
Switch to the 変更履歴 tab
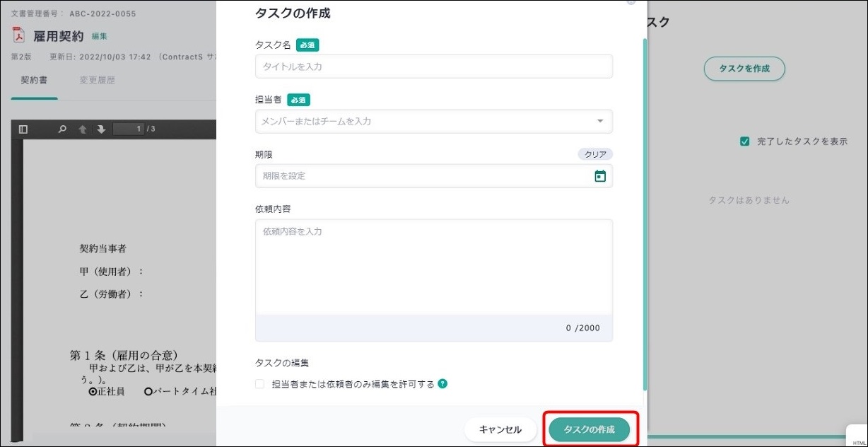[97, 81]
